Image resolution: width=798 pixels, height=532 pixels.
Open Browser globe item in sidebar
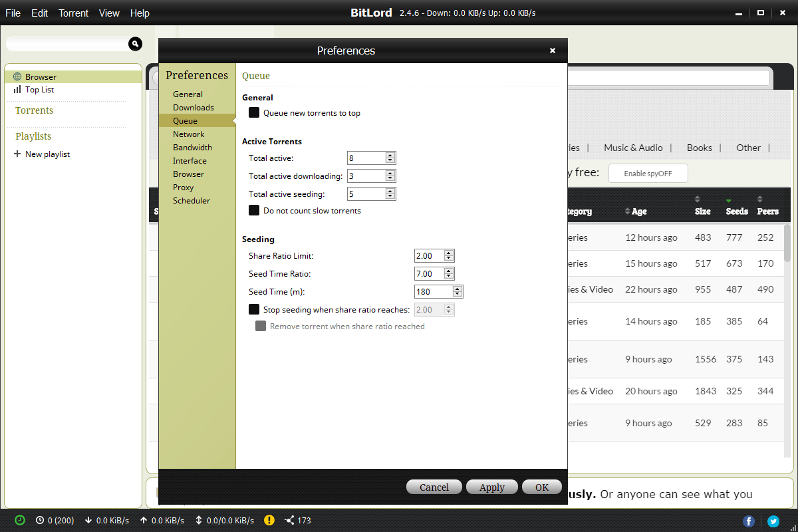click(x=17, y=77)
